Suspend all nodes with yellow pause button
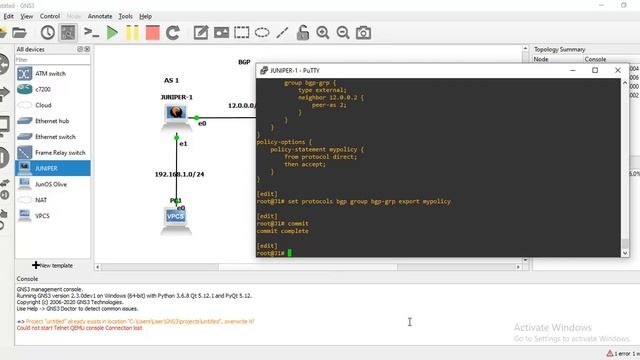Viewport: 640px width, 360px height. pyautogui.click(x=132, y=33)
